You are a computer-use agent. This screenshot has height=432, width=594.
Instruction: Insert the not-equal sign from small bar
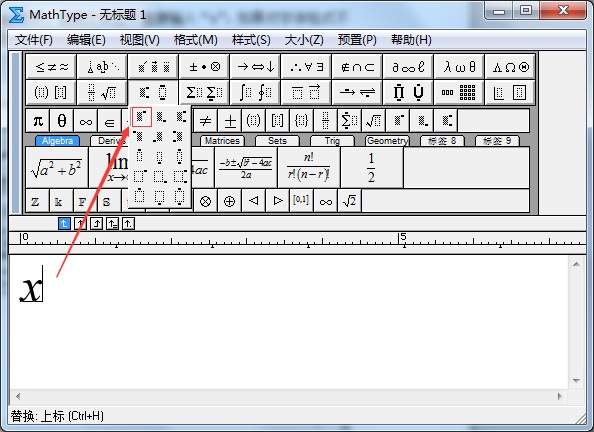[x=205, y=121]
